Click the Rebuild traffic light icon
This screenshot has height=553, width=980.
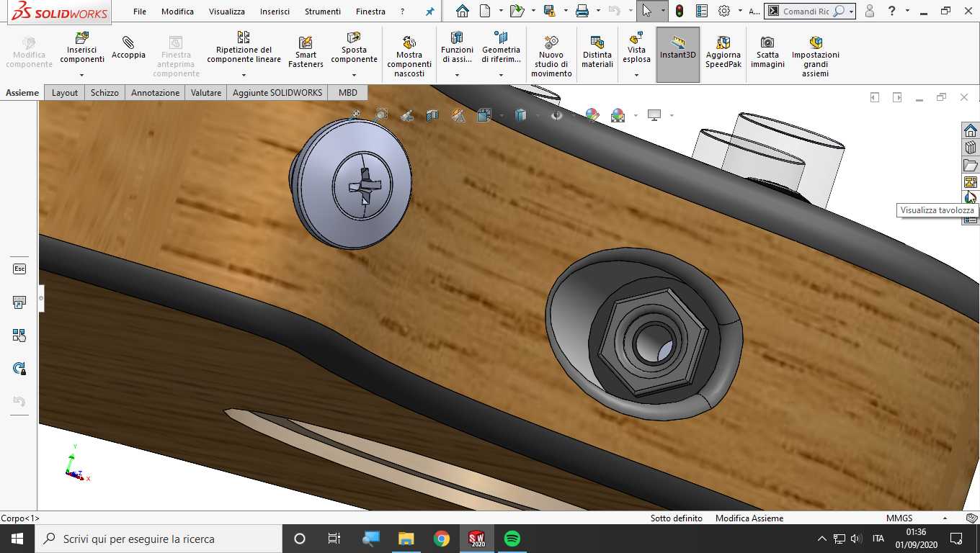click(679, 11)
